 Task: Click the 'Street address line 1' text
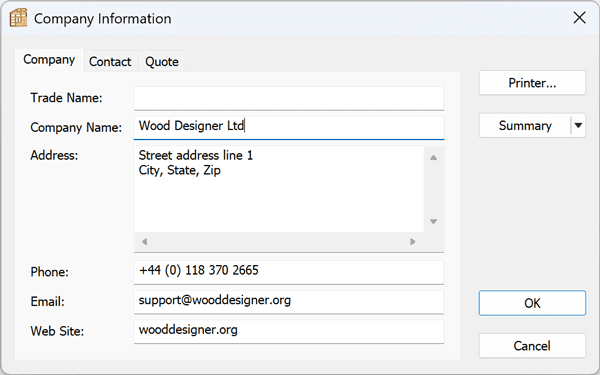[196, 155]
